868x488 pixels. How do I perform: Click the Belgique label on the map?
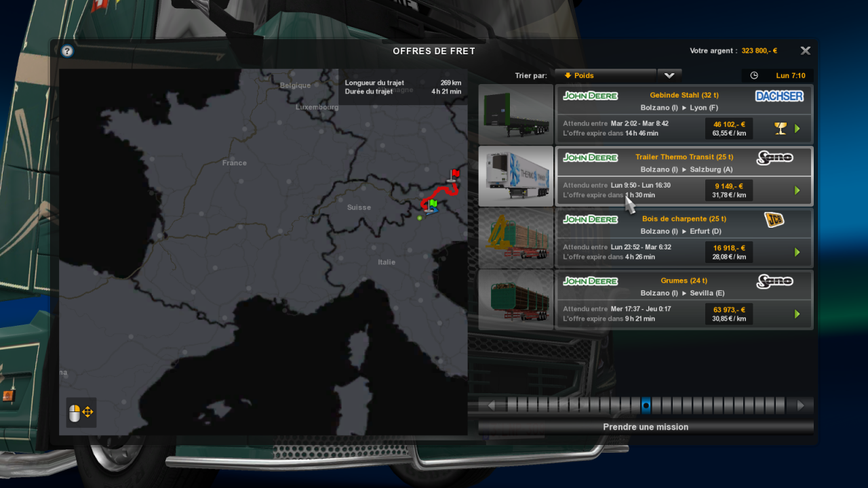[295, 85]
